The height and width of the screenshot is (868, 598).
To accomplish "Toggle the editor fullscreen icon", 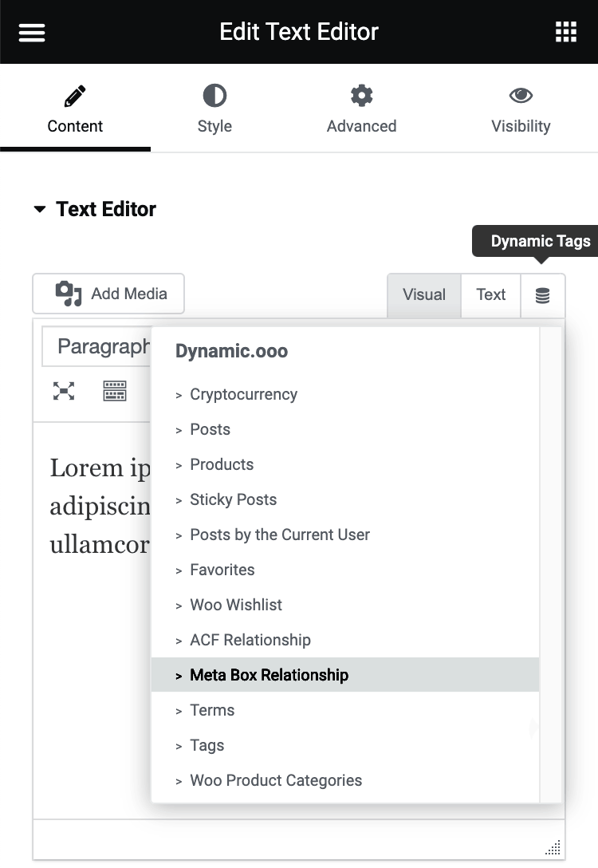I will tap(63, 391).
